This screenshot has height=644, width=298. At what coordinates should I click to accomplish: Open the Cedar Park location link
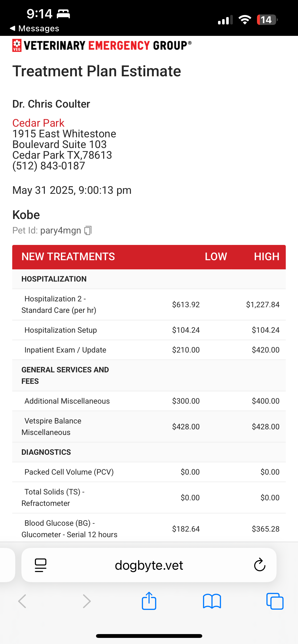coord(38,123)
